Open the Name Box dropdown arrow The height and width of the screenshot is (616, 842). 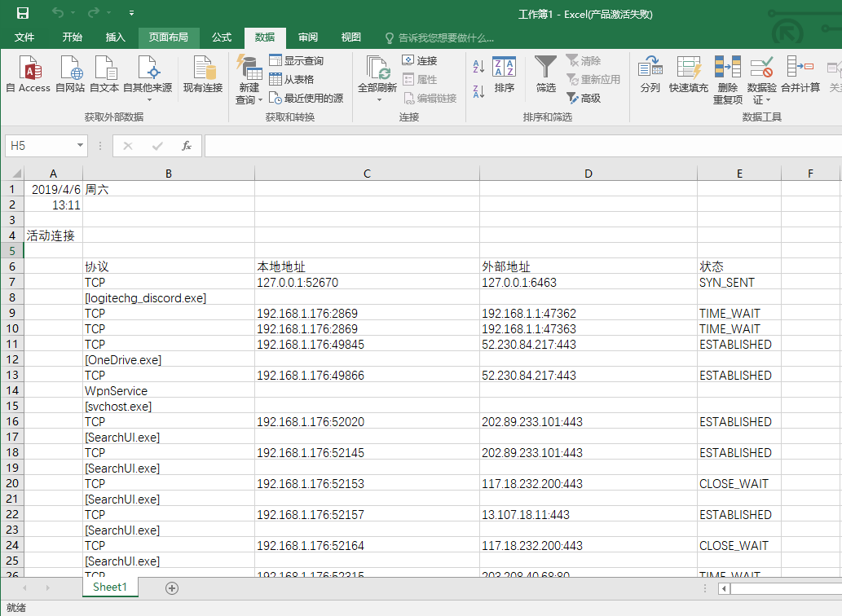[x=80, y=145]
